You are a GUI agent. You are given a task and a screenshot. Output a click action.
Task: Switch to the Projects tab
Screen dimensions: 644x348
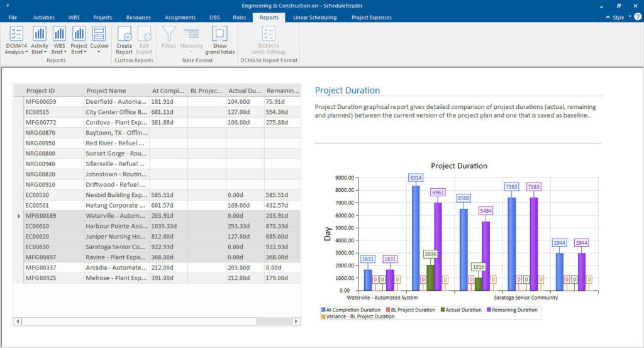(103, 18)
